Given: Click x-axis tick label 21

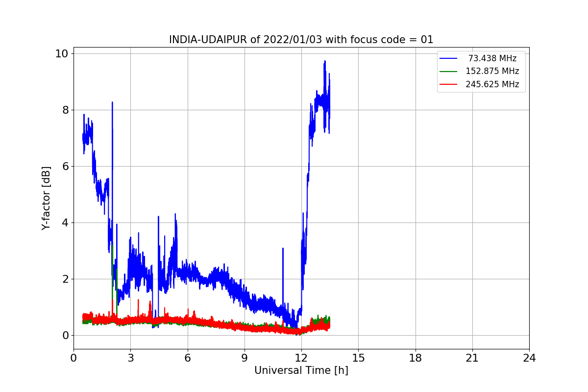Looking at the screenshot, I should [x=472, y=358].
